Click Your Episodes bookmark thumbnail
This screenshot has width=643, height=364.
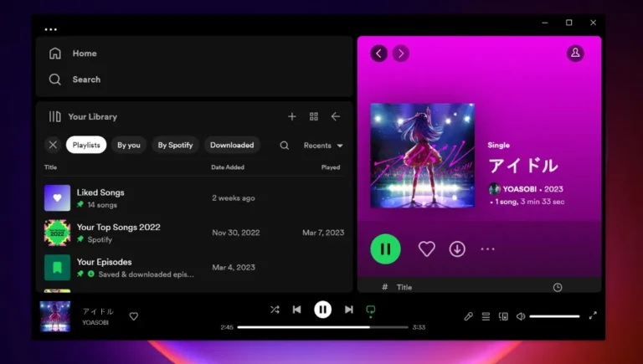click(58, 268)
